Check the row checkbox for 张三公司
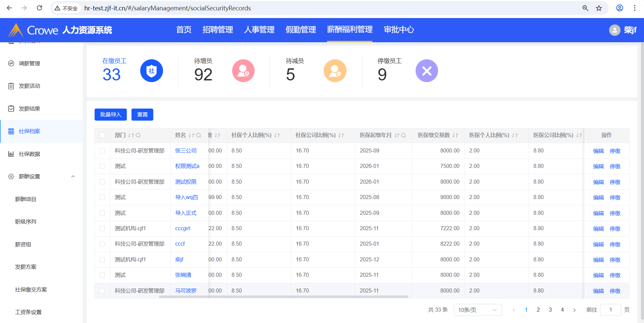 pos(102,151)
